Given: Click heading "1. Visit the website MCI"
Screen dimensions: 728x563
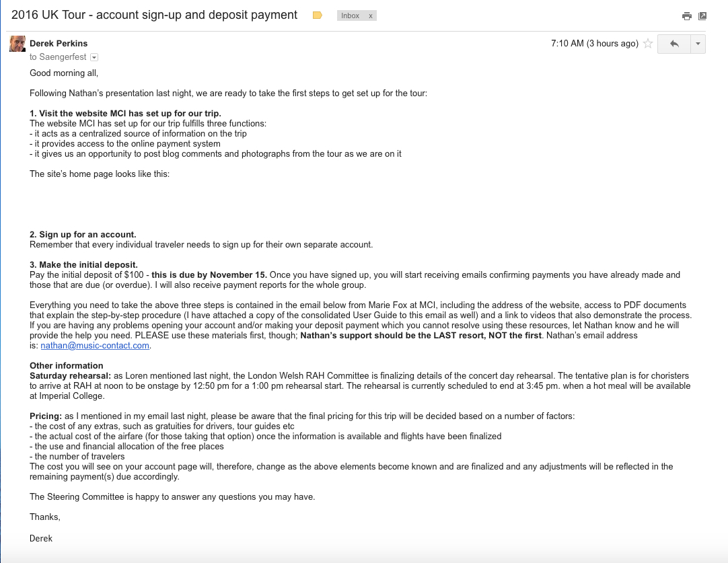Looking at the screenshot, I should click(125, 114).
